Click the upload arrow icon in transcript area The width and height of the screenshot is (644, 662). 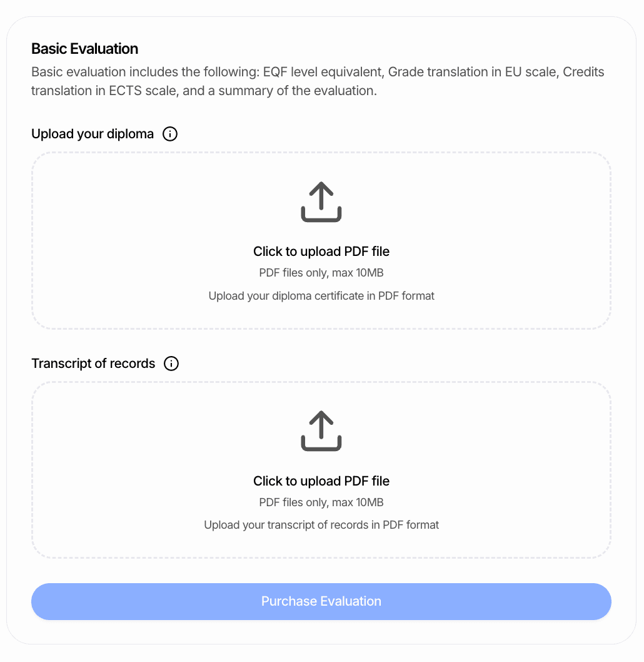(321, 430)
